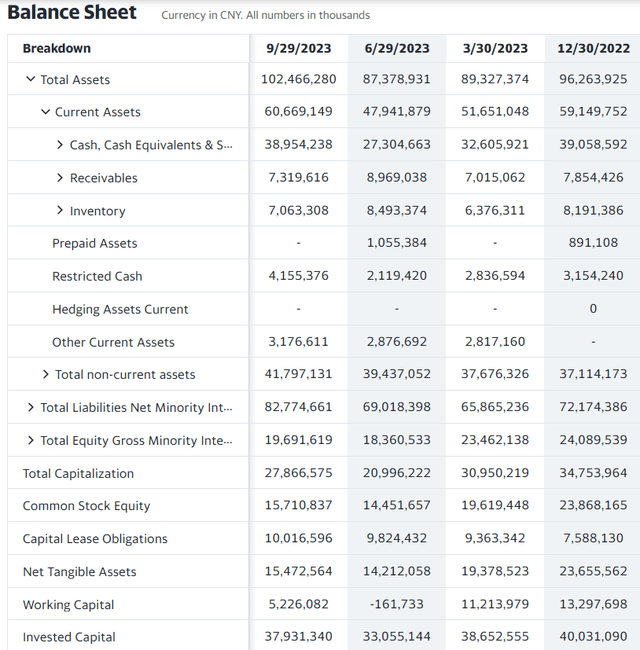This screenshot has height=650, width=640.
Task: Collapse the Total Assets row chevron
Action: click(30, 79)
